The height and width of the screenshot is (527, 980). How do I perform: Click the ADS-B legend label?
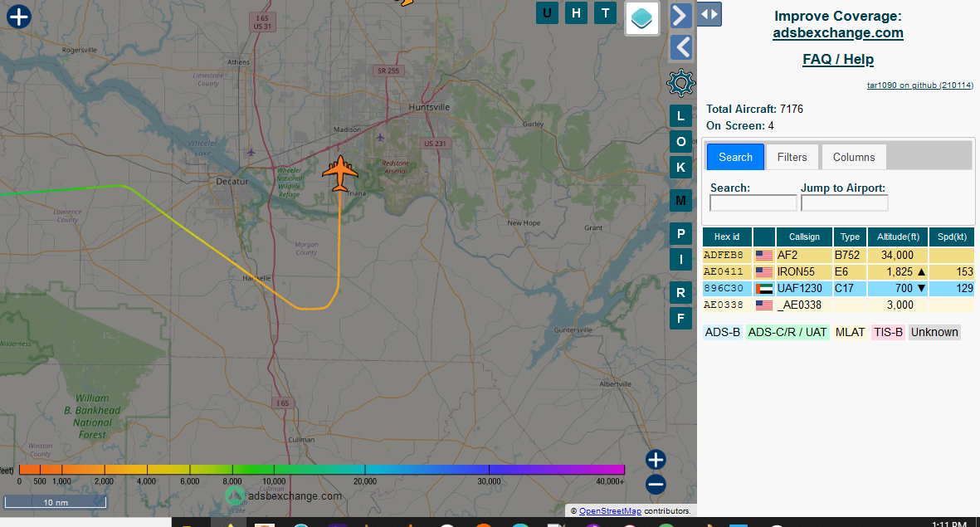click(x=723, y=332)
